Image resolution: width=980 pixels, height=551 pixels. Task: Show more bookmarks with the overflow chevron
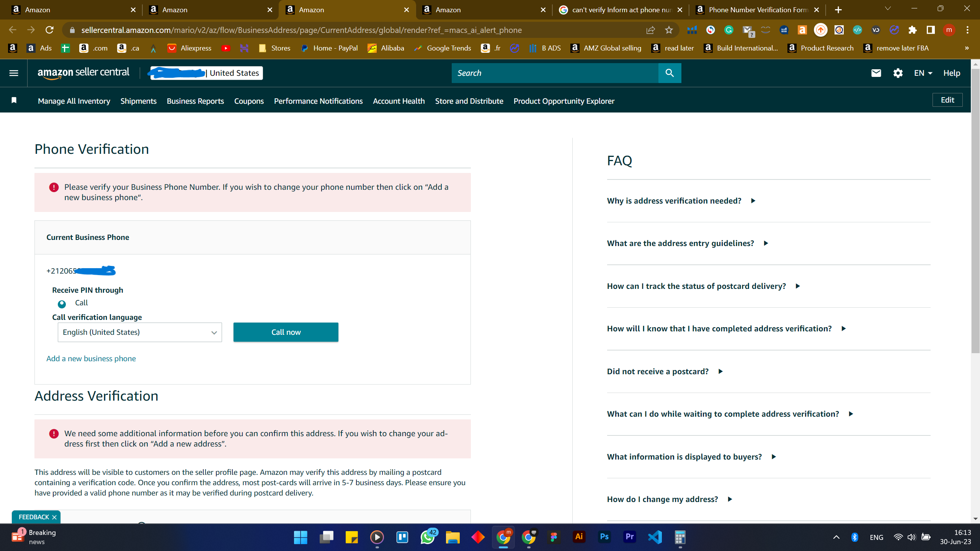(967, 48)
